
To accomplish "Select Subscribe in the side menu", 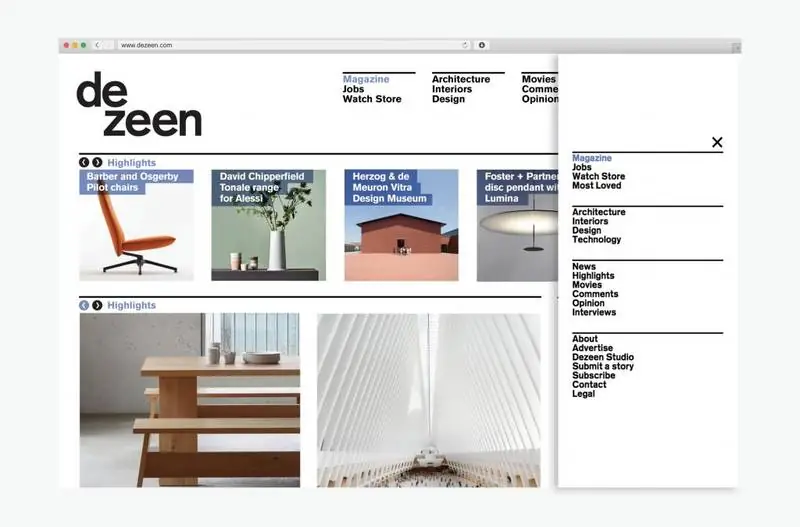I will [x=593, y=375].
